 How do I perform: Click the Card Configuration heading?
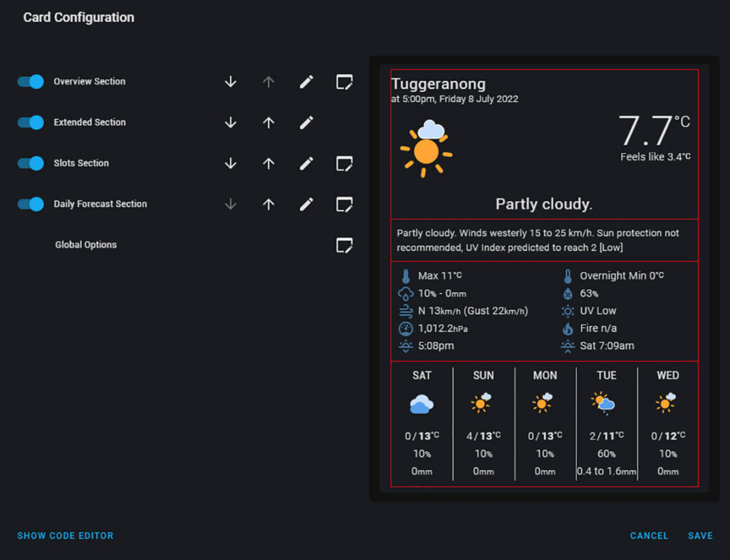click(78, 17)
